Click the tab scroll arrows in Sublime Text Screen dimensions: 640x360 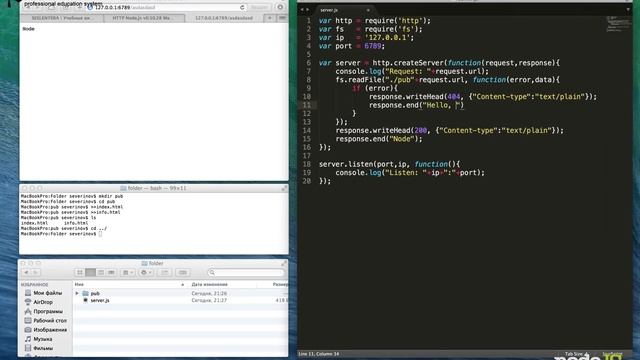click(304, 9)
